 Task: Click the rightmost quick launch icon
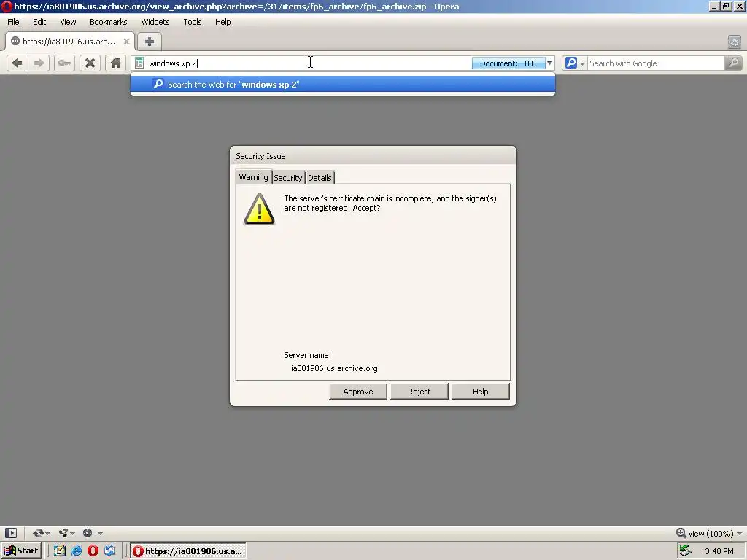[109, 551]
